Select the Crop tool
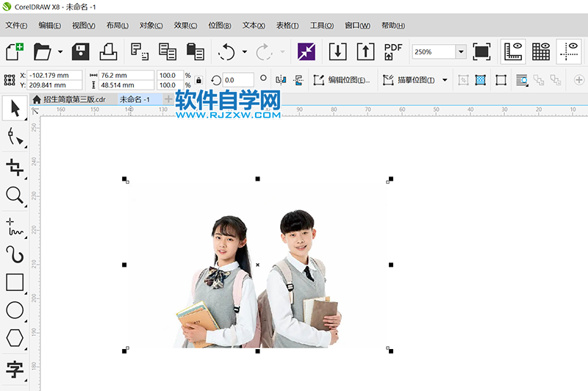The width and height of the screenshot is (588, 391). 14,166
